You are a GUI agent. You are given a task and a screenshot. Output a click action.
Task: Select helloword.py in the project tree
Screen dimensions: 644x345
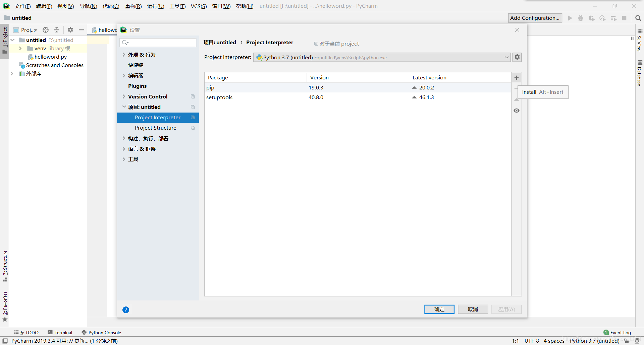(x=50, y=57)
